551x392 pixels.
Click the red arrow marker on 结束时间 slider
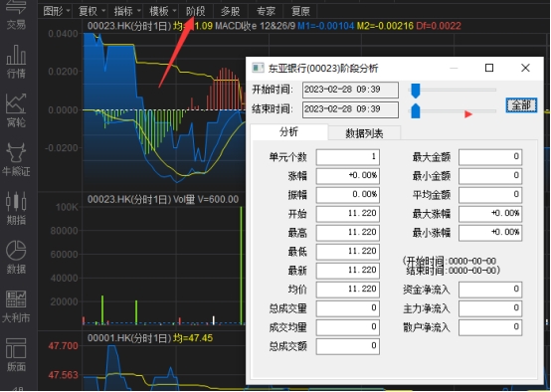pyautogui.click(x=468, y=114)
